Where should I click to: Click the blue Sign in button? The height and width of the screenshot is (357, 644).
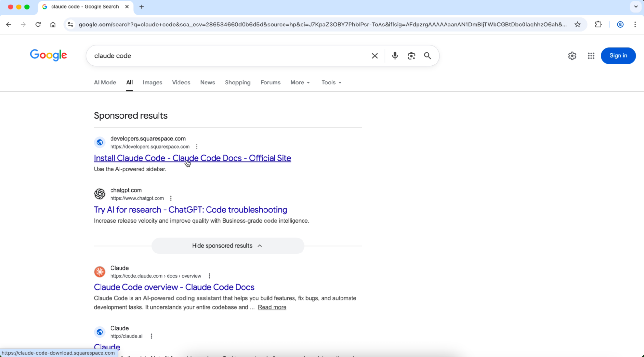click(618, 55)
